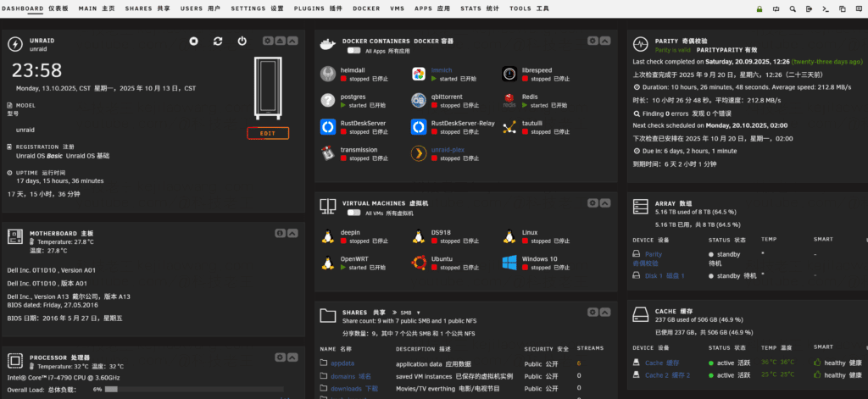868x399 pixels.
Task: Open the Settings menu tab
Action: 258,8
